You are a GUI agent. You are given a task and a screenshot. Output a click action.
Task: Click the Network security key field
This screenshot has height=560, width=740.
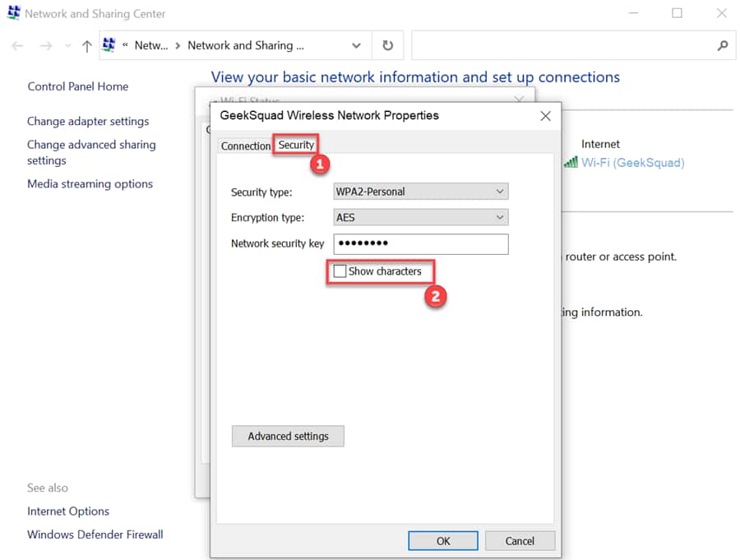click(421, 244)
